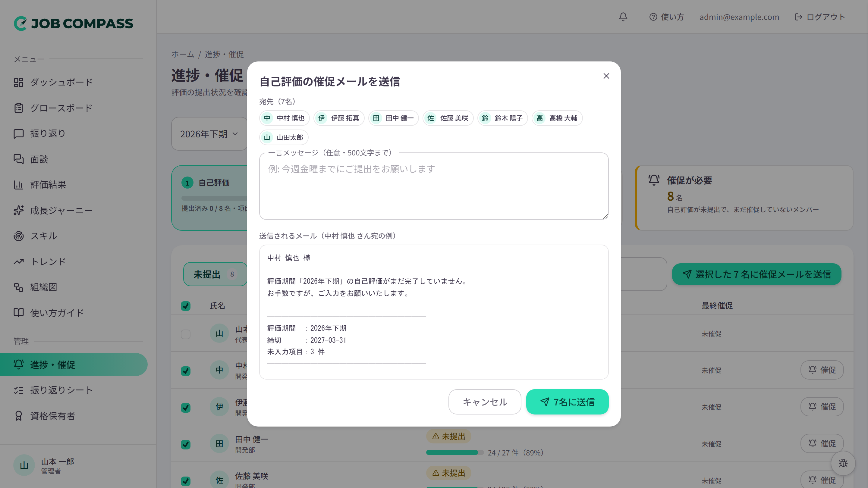Click the 進捗・催促 bell icon in sidebar
Viewport: 868px width, 488px height.
(18, 364)
